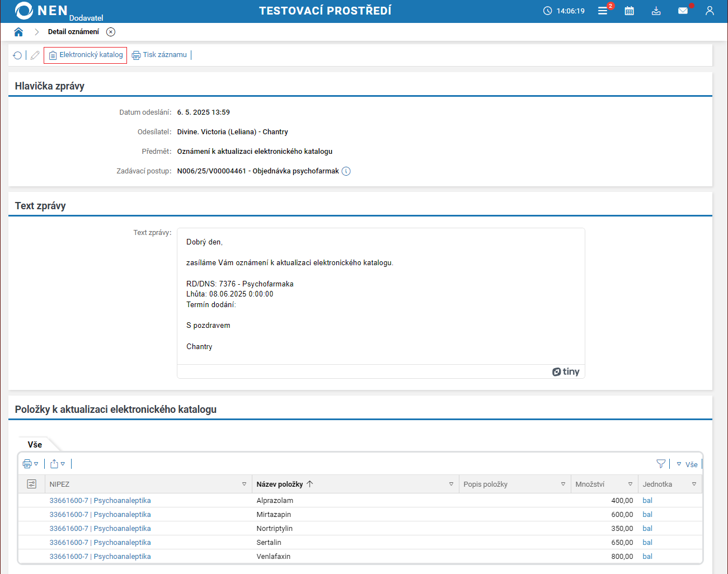Expand the print dropdown in table toolbar
This screenshot has height=574, width=728.
coord(30,464)
